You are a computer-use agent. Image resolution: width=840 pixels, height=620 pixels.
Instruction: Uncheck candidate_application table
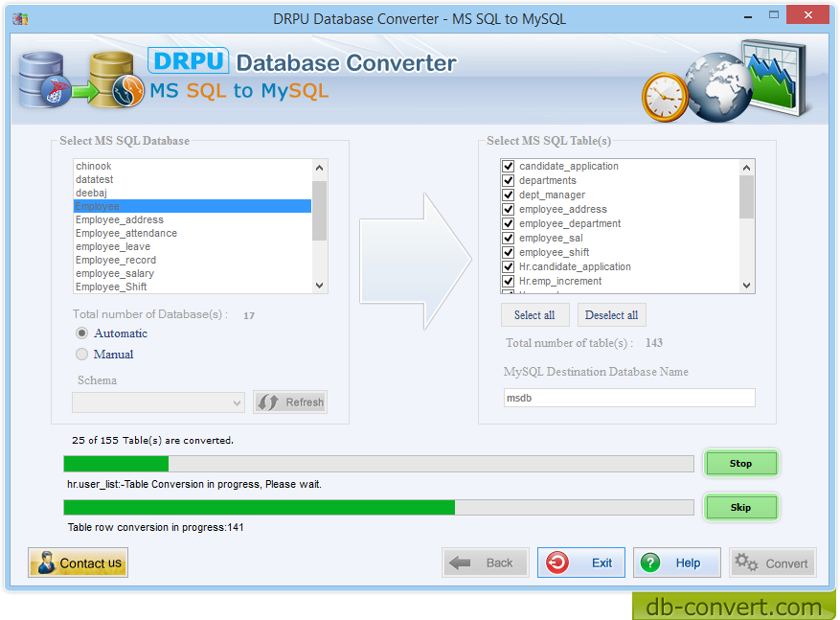[509, 166]
